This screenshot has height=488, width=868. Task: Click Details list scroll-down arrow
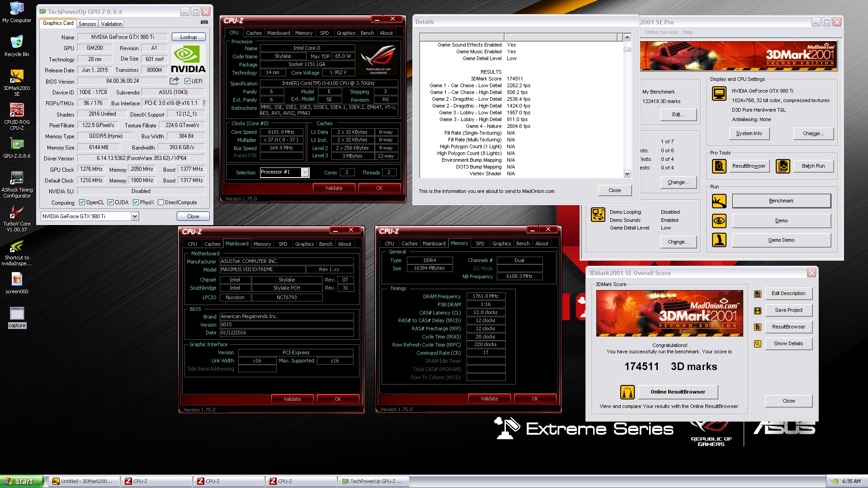point(627,174)
